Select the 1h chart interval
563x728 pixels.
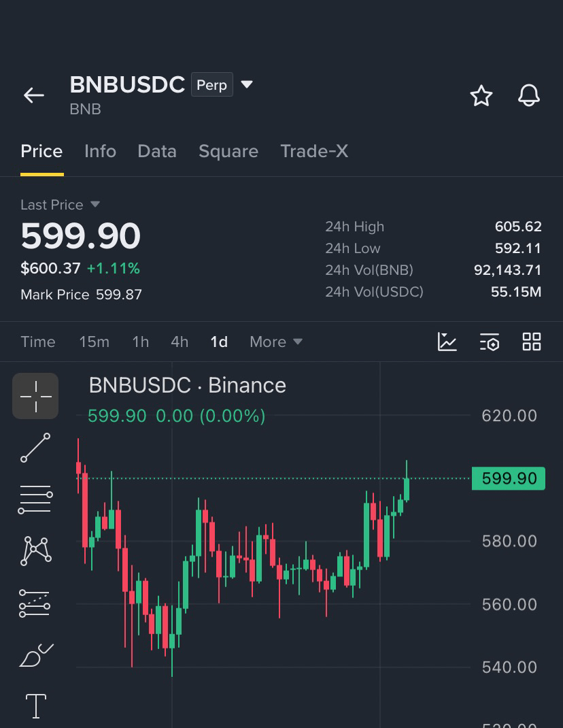tap(141, 342)
